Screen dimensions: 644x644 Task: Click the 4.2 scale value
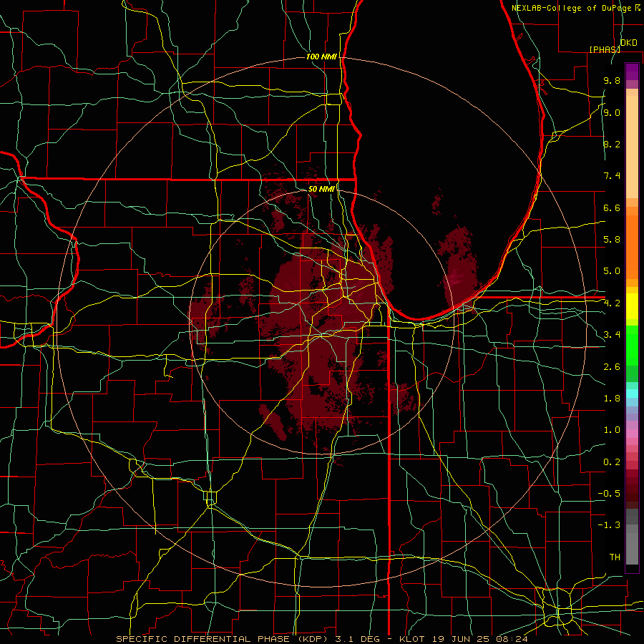612,303
